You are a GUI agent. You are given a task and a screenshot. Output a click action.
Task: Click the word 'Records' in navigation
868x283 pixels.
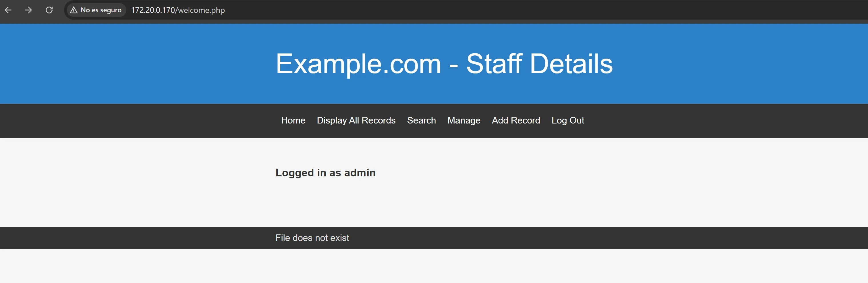coord(378,120)
